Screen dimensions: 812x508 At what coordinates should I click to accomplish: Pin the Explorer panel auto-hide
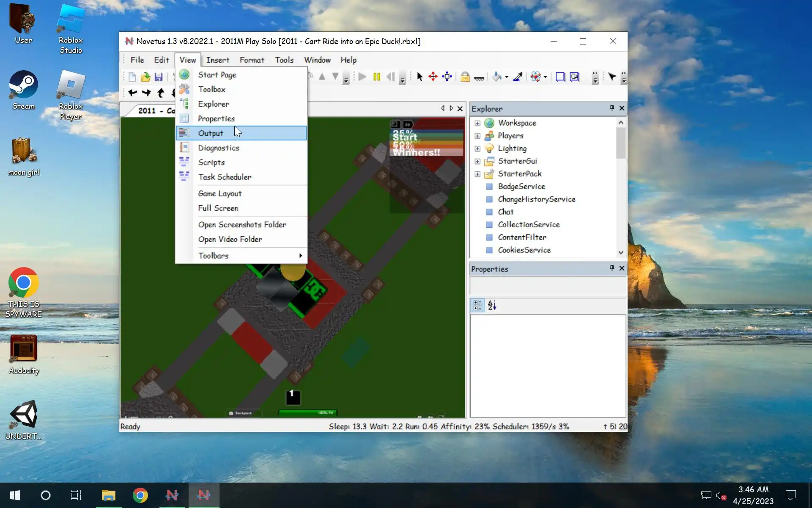612,108
